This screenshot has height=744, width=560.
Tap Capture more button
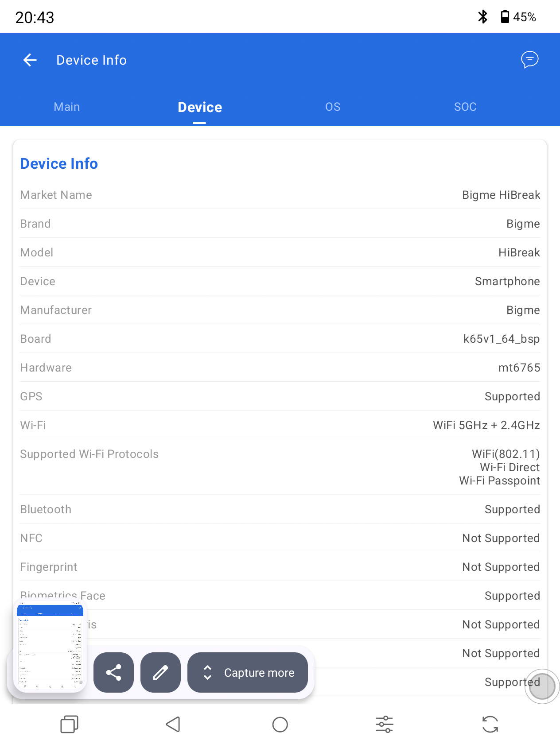[248, 672]
